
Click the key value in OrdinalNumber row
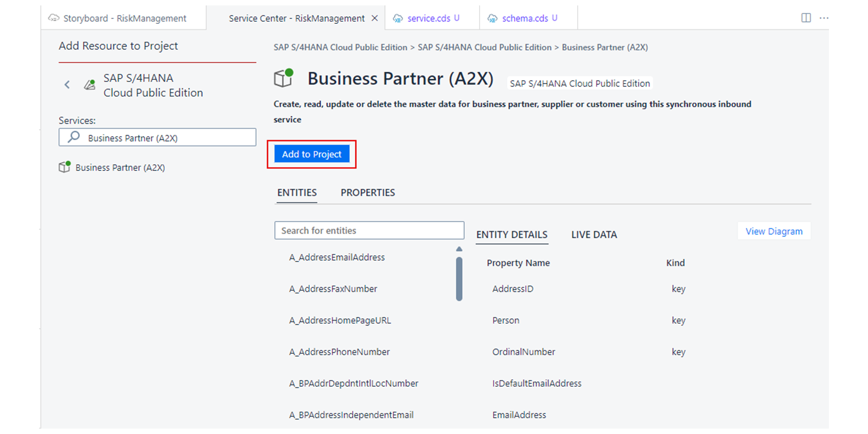[x=679, y=352]
